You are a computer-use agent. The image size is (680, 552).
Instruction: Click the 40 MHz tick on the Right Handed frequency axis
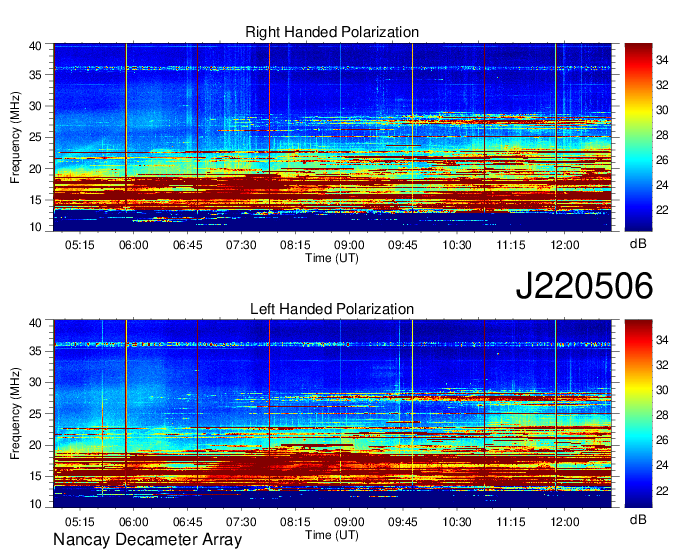click(x=35, y=46)
